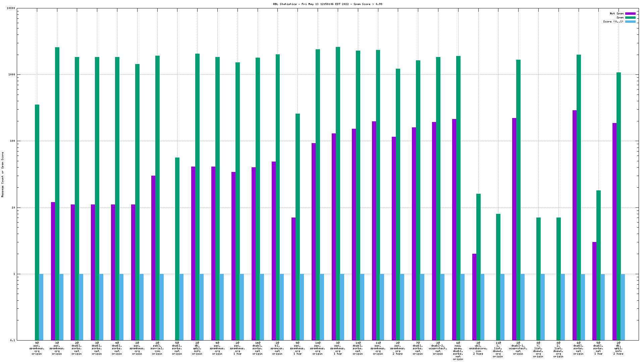This screenshot has width=644, height=362.
Task: Click the green Spam bar for psbl.surriel.com
Action: (x=157, y=168)
